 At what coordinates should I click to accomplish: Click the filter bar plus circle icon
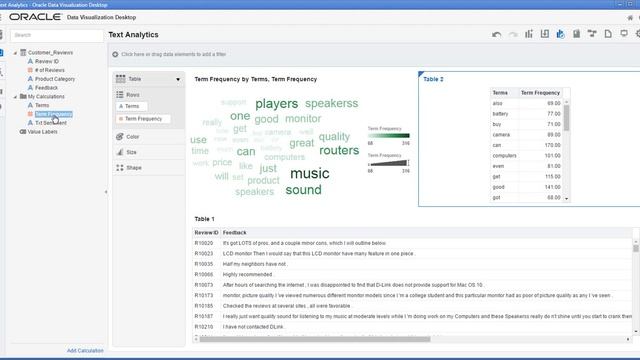point(115,54)
